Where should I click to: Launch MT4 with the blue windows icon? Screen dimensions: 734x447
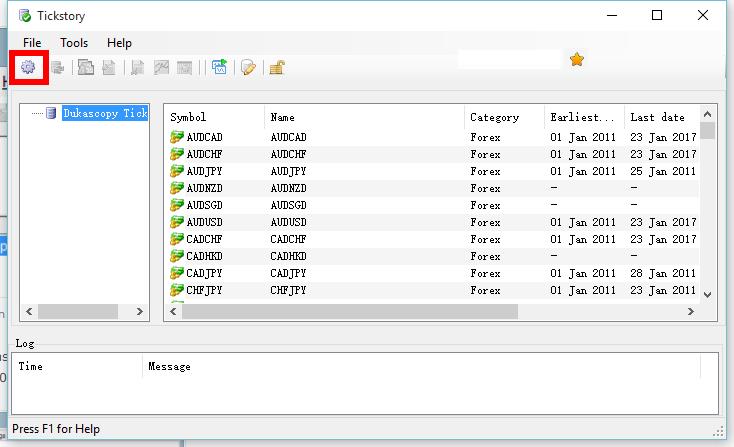pos(219,67)
